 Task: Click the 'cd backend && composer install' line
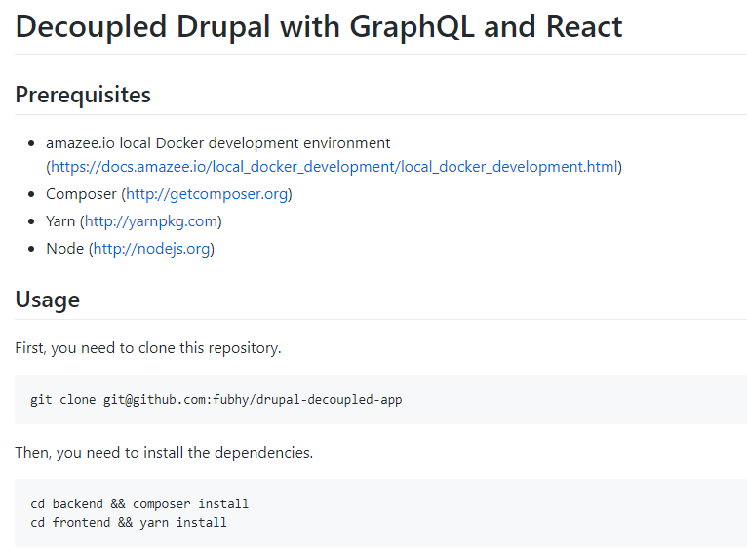[139, 503]
